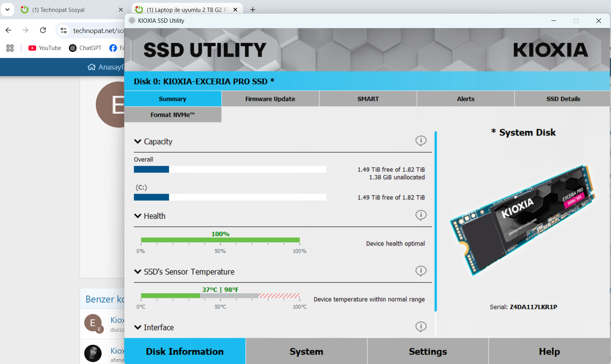Image resolution: width=611 pixels, height=364 pixels.
Task: Minimize the KIOXIA SSD Utility window
Action: pyautogui.click(x=554, y=21)
